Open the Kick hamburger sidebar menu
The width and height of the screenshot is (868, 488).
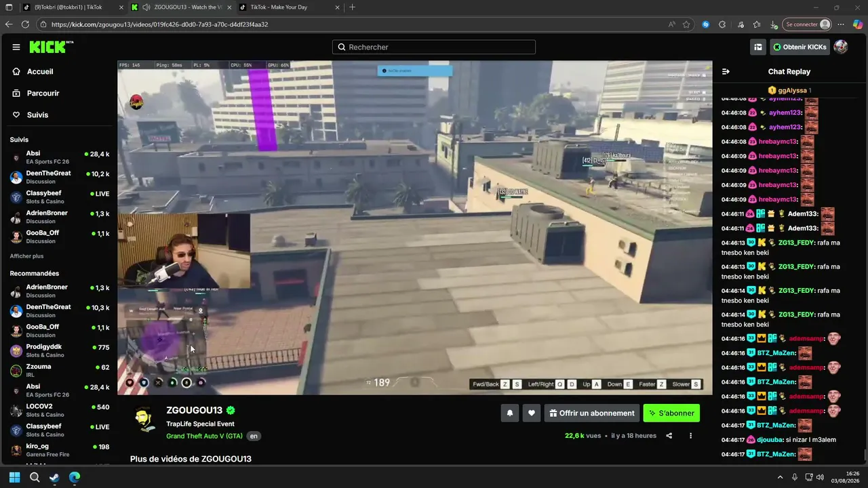point(16,47)
